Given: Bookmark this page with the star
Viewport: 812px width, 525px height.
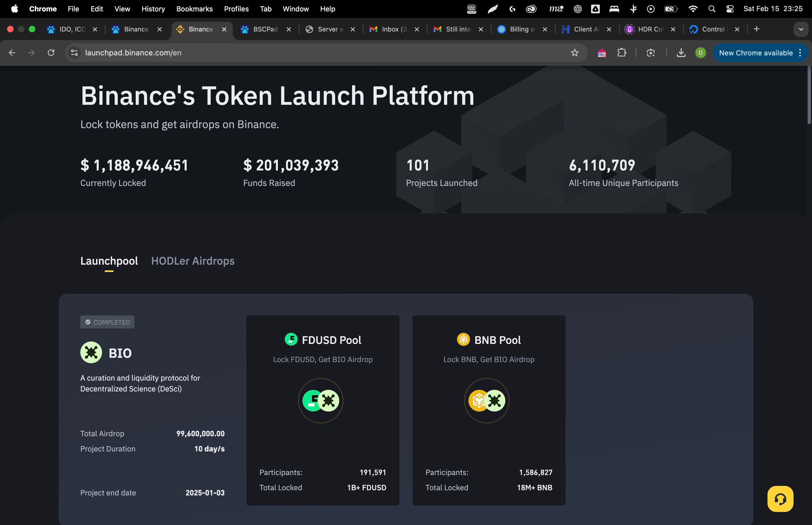Looking at the screenshot, I should click(575, 52).
